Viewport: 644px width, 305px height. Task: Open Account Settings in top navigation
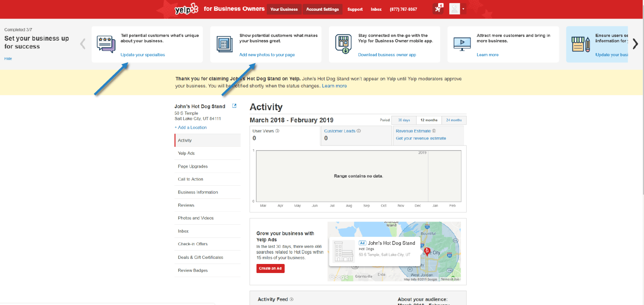click(322, 9)
